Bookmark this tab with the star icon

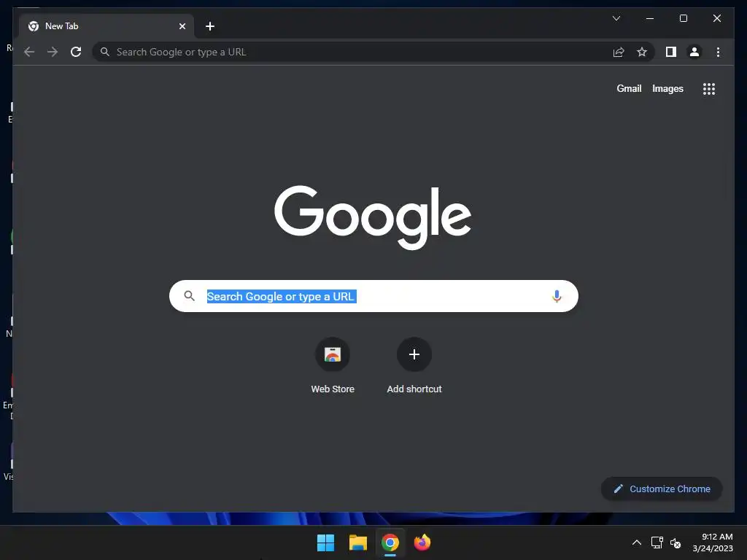click(x=642, y=52)
